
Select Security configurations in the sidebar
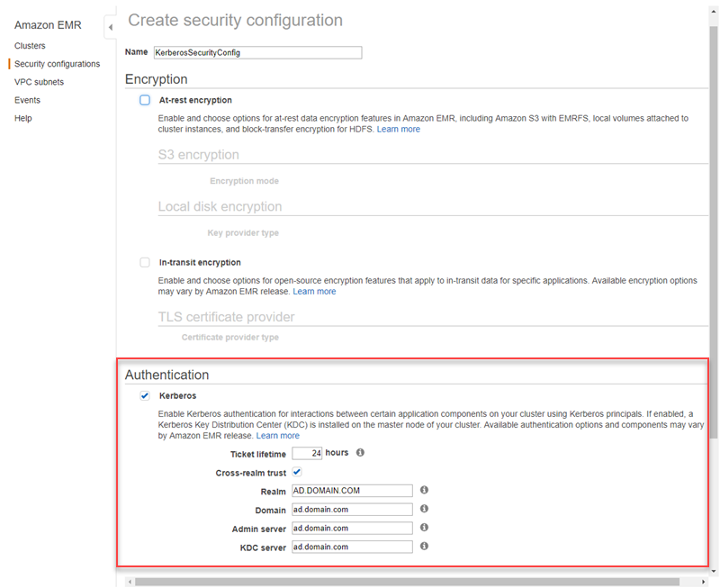[x=57, y=64]
